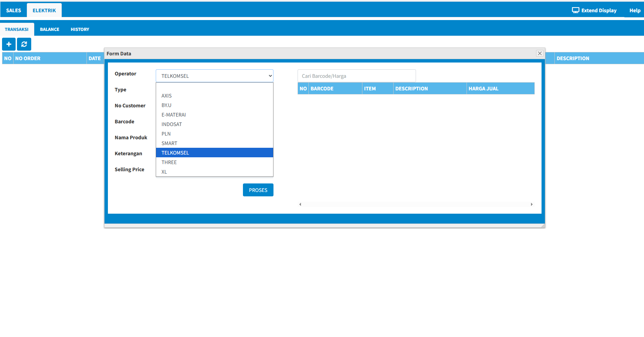The width and height of the screenshot is (644, 337).
Task: Select THREE from the operator list
Action: pos(214,162)
